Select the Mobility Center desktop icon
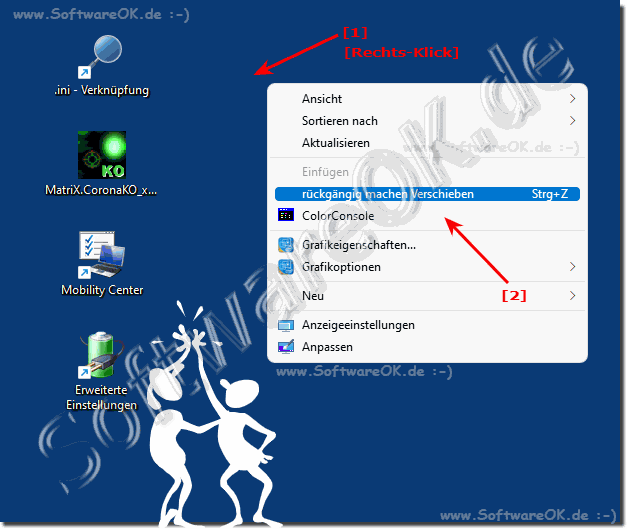627x529 pixels. [x=102, y=254]
